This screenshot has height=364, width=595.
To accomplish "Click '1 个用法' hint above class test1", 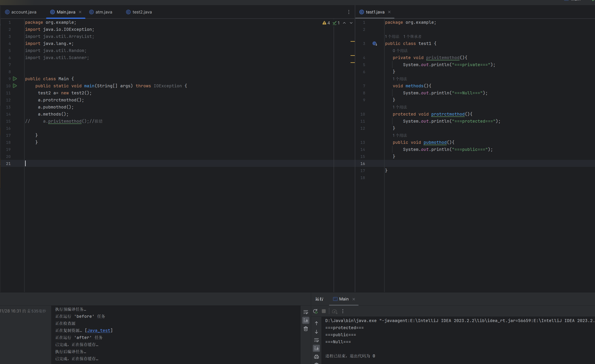I will (392, 36).
